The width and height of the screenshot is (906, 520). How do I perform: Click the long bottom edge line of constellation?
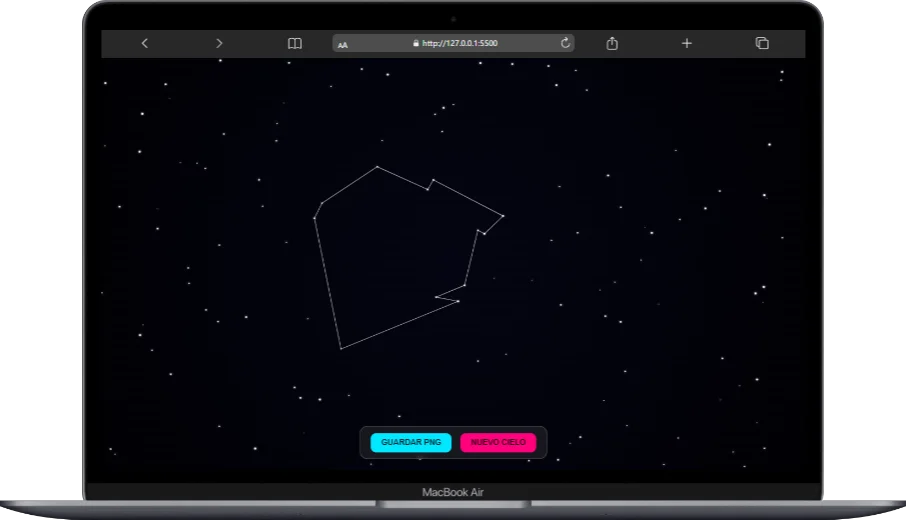click(x=400, y=324)
